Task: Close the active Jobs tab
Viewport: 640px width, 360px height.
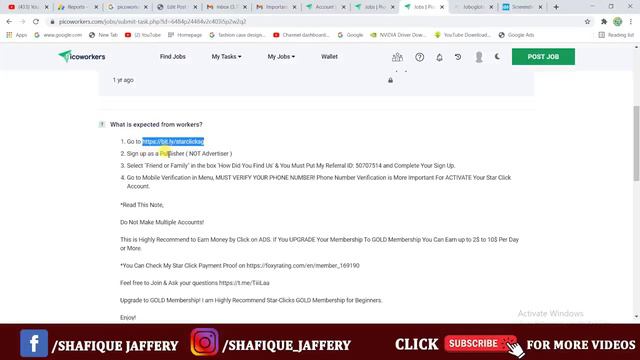Action: click(442, 7)
